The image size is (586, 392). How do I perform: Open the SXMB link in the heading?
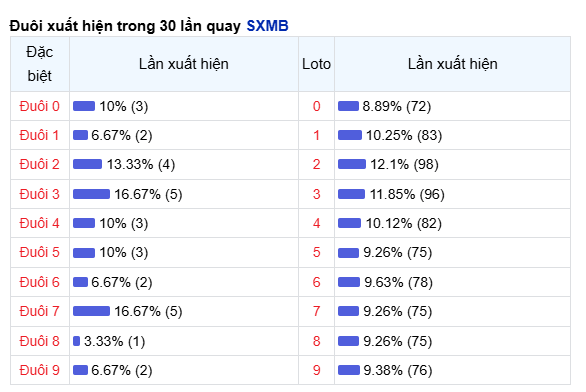tap(267, 26)
